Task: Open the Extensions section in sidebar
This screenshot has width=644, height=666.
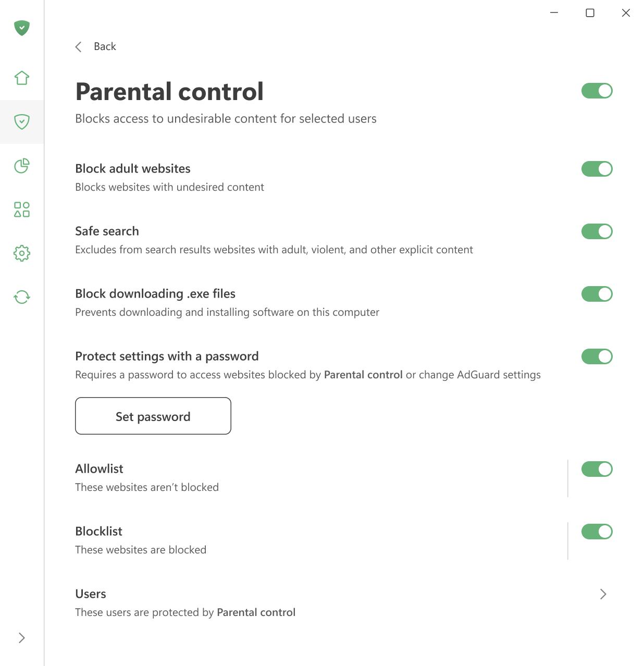Action: (x=22, y=210)
